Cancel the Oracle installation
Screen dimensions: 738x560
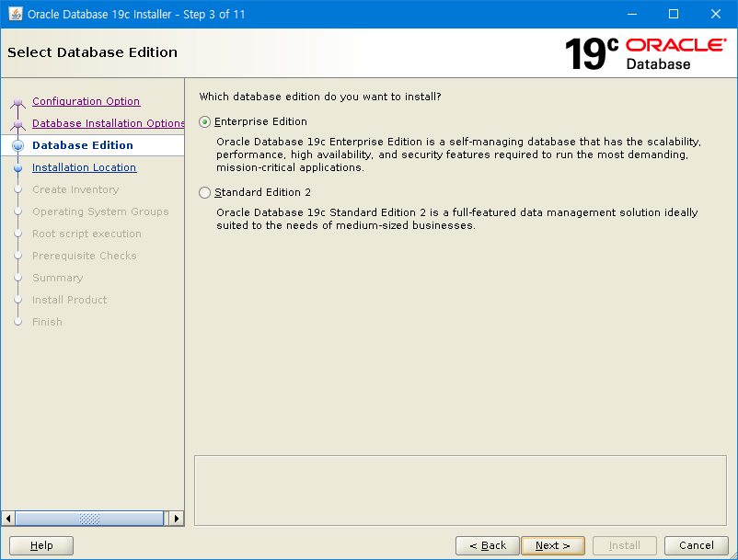[x=697, y=545]
